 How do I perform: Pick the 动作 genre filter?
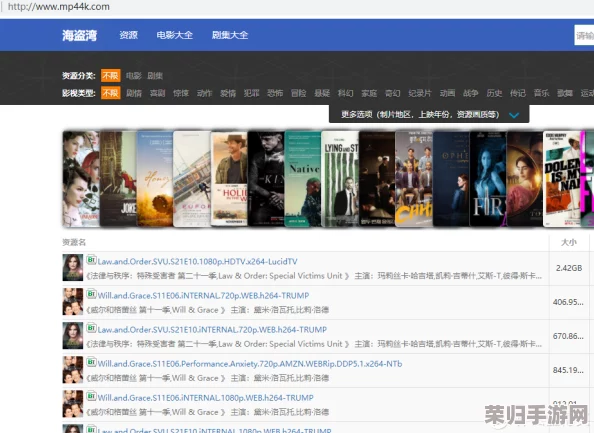coord(204,93)
